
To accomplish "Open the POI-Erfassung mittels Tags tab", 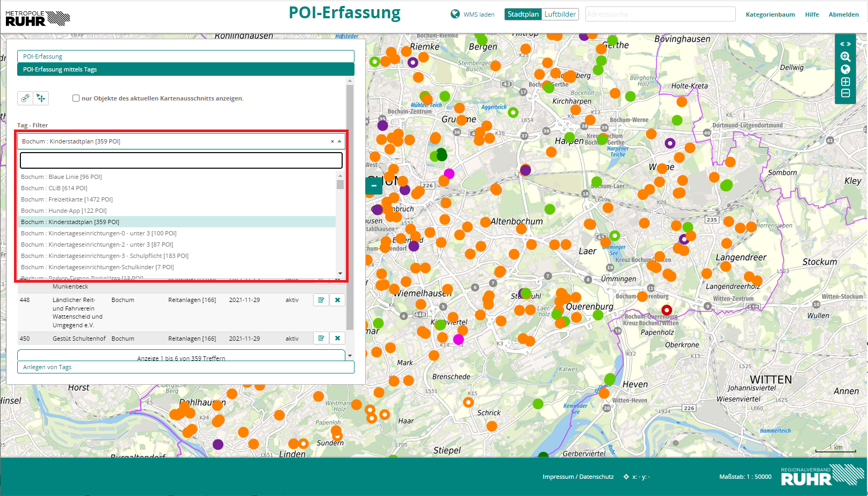I will pyautogui.click(x=186, y=69).
